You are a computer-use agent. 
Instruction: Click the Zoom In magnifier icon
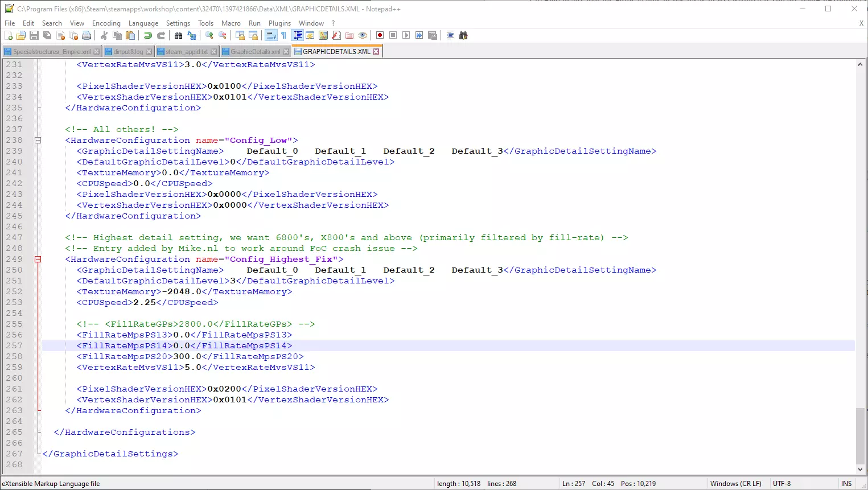pos(209,35)
